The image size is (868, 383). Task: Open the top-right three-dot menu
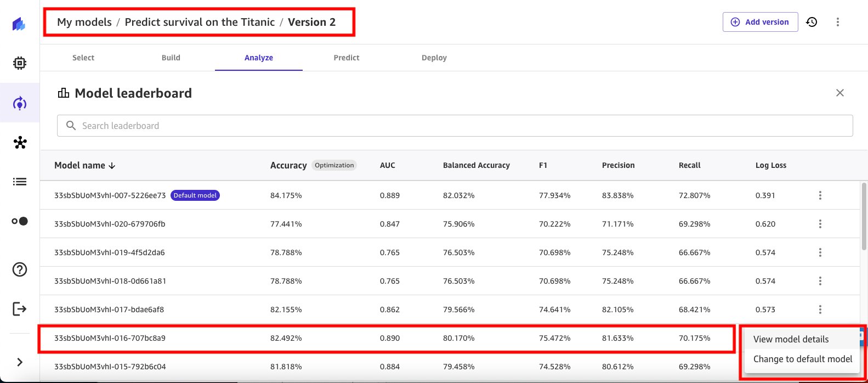[838, 22]
